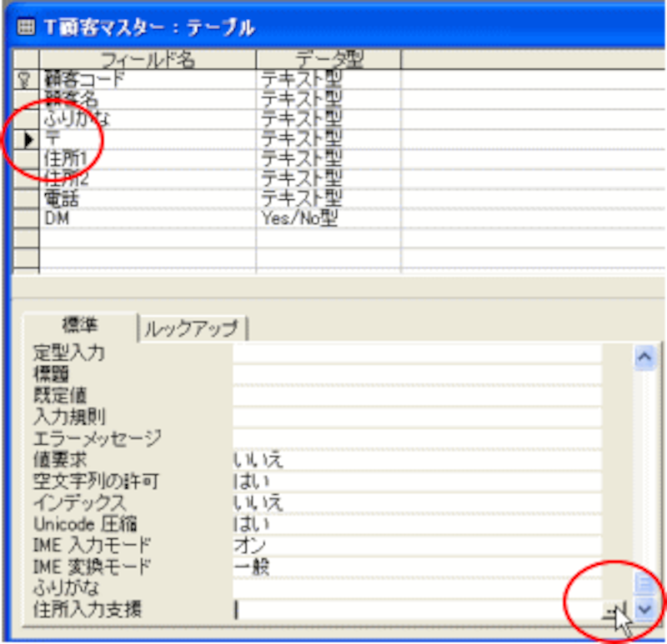This screenshot has width=667, height=644.
Task: Click the data type cell for 顧客コード
Action: [328, 79]
